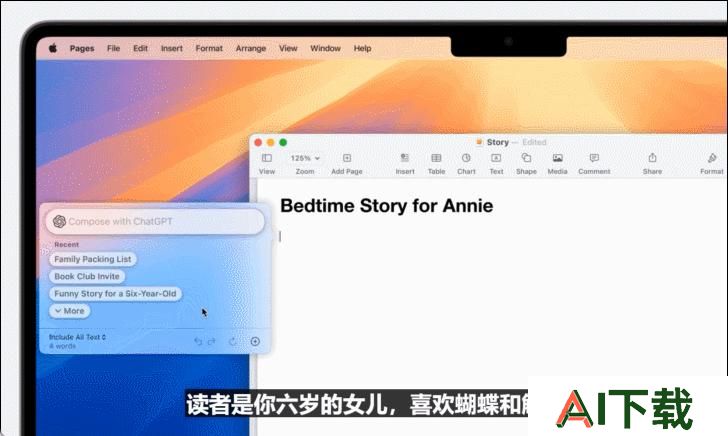Click the Chart toolbar icon

click(466, 158)
